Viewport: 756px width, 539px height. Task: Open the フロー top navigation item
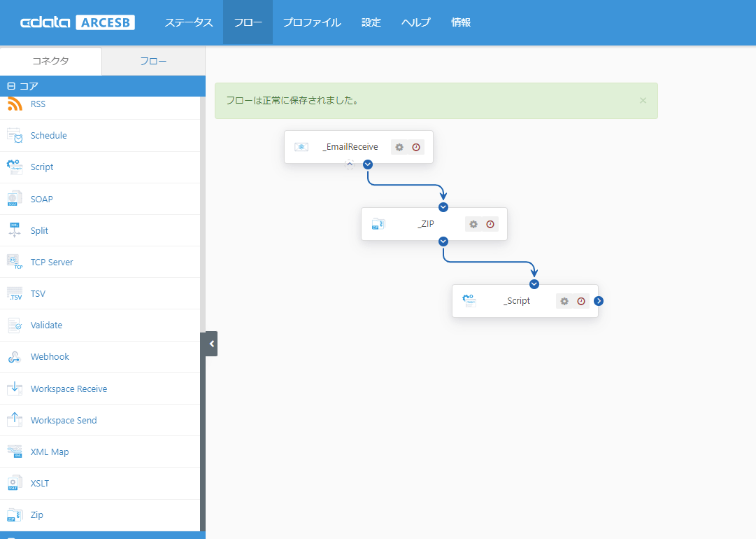(x=248, y=22)
